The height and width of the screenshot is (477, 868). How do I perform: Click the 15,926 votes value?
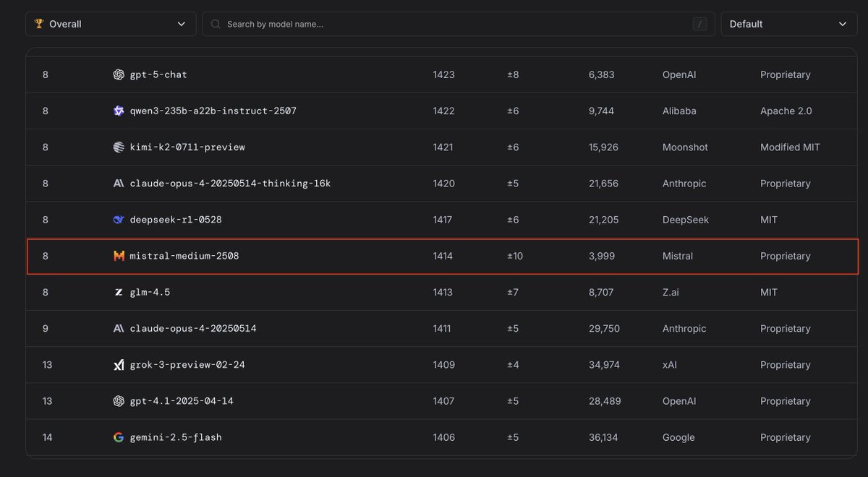[604, 147]
